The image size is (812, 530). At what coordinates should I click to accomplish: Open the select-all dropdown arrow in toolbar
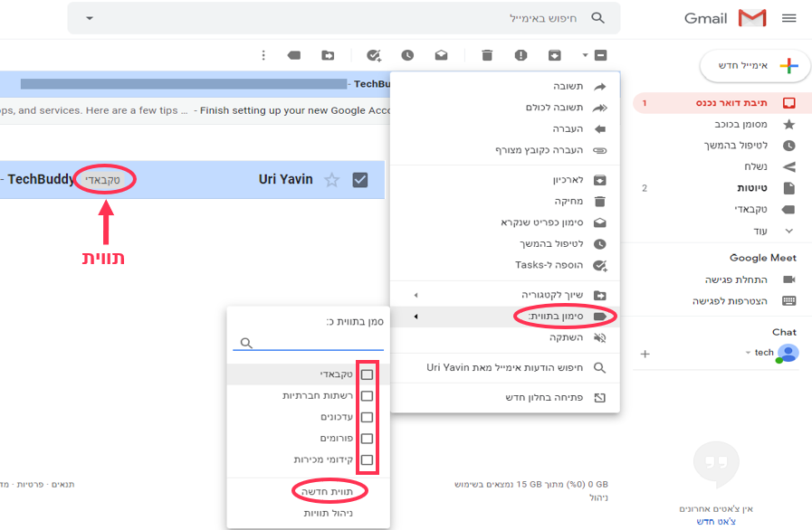585,55
